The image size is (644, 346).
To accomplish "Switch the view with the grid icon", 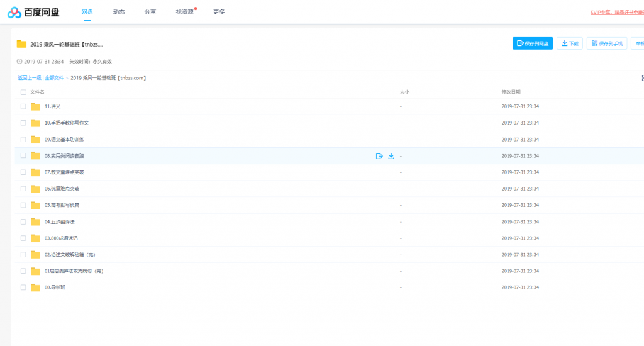I will (642, 78).
